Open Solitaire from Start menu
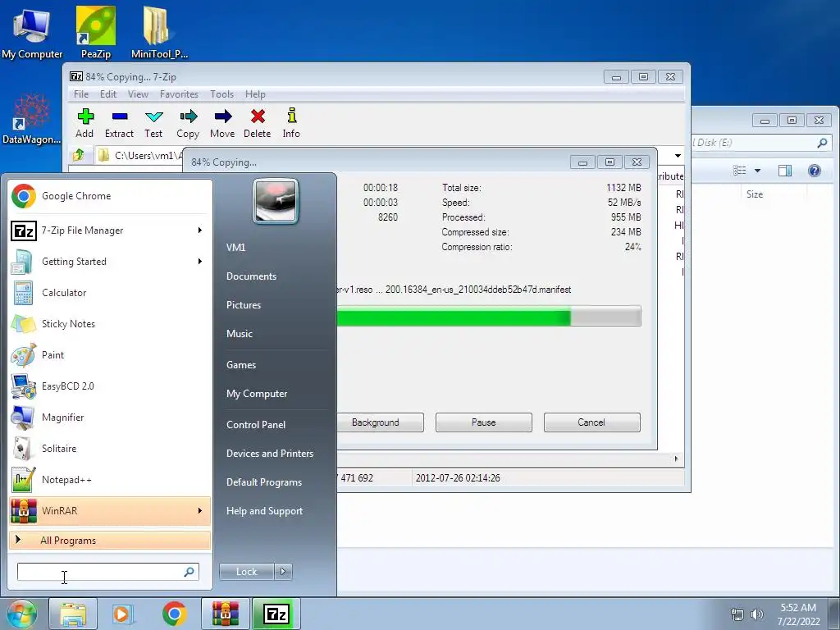 pyautogui.click(x=110, y=449)
